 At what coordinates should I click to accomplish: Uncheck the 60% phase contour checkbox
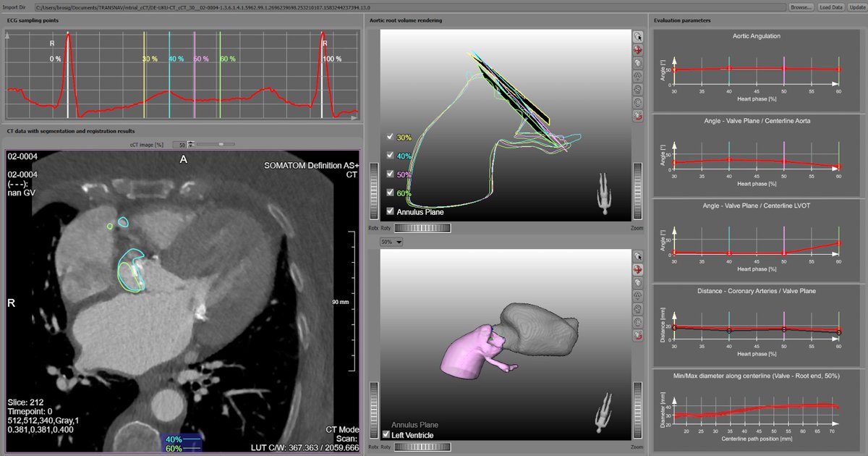tap(391, 193)
